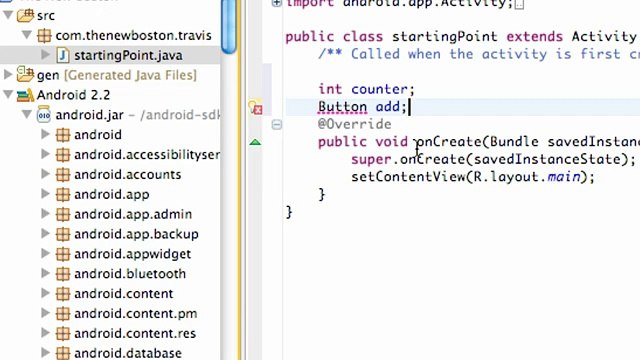
Task: Select the Android 2.2 tree row
Action: pos(110,95)
